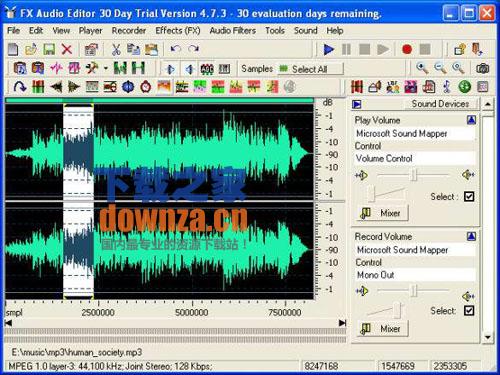Collapse the Play Volume section
Screen dimensions: 500x375
(x=471, y=120)
